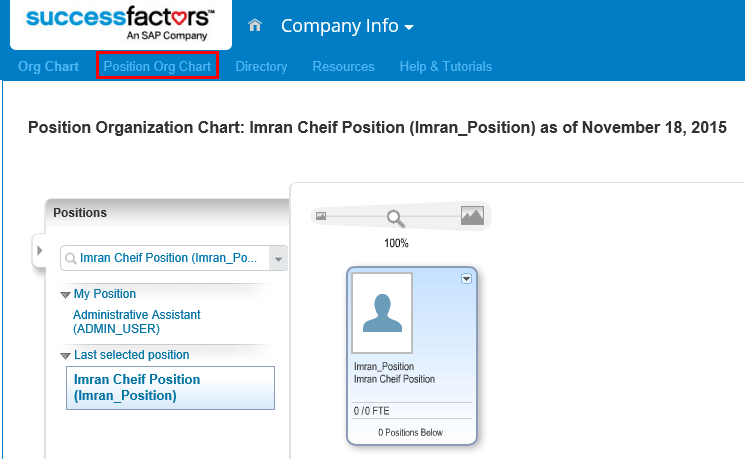745x459 pixels.
Task: Open Position Org Chart tab
Action: pos(157,67)
